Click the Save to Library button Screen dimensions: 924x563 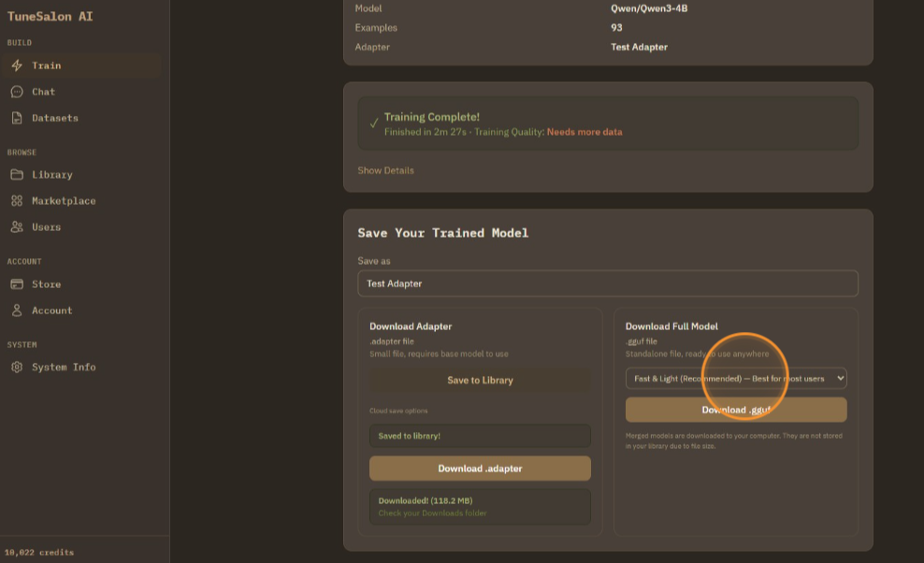480,381
